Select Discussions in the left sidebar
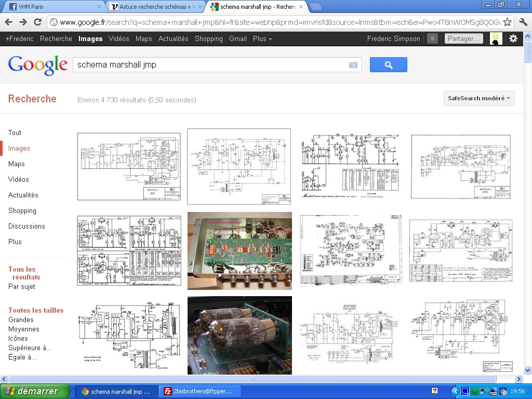 (26, 227)
